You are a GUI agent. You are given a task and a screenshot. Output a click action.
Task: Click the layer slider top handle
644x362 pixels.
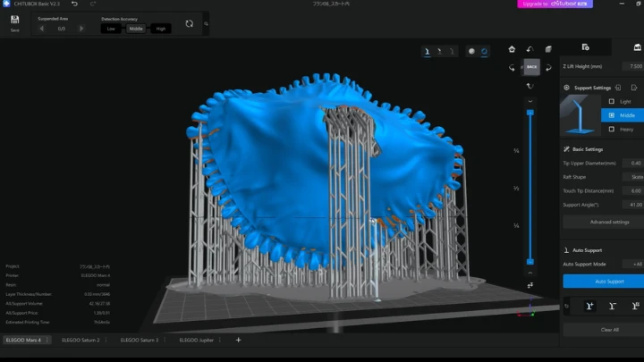(x=530, y=113)
